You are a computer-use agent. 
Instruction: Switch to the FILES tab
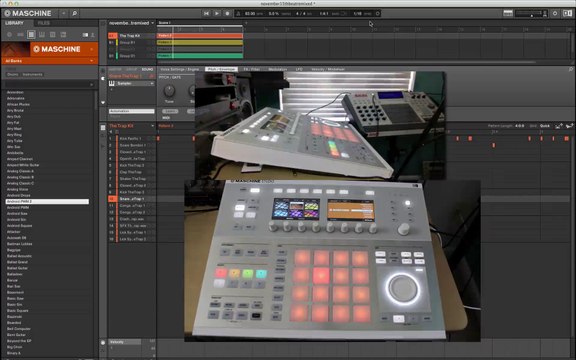click(x=44, y=23)
